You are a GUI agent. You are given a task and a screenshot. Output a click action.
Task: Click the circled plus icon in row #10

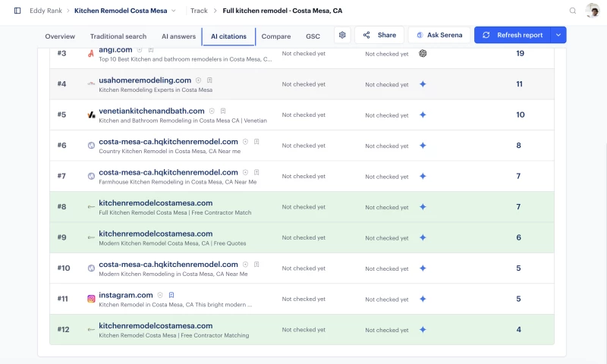(245, 265)
